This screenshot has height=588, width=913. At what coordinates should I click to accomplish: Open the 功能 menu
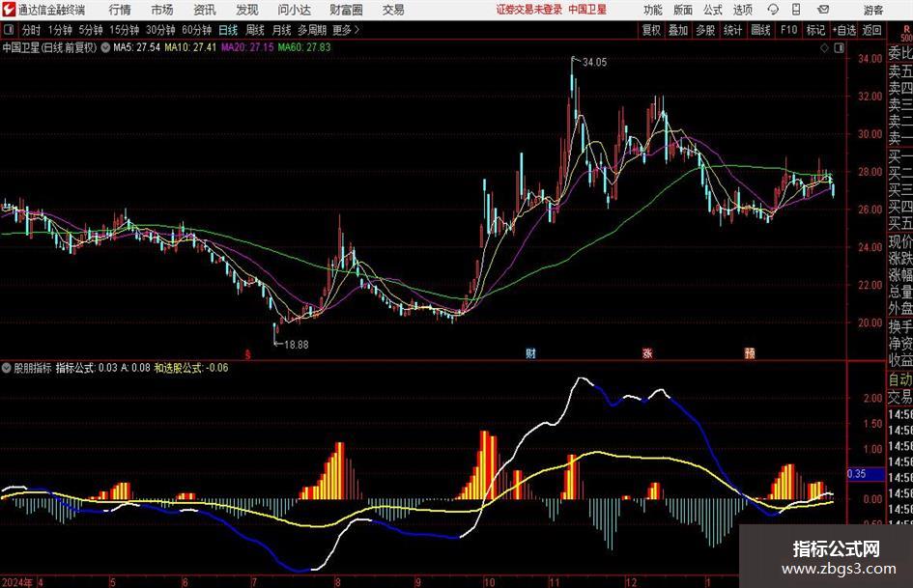pos(653,10)
